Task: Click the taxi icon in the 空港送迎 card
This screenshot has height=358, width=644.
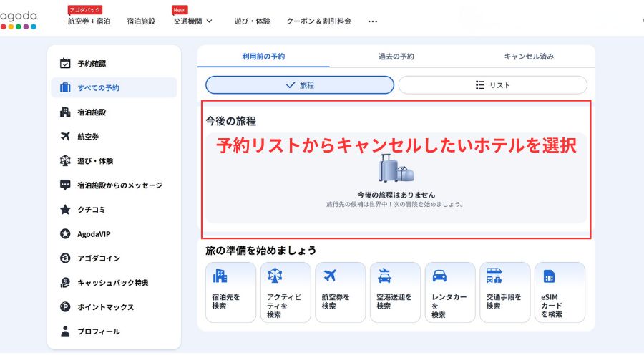Action: 384,276
